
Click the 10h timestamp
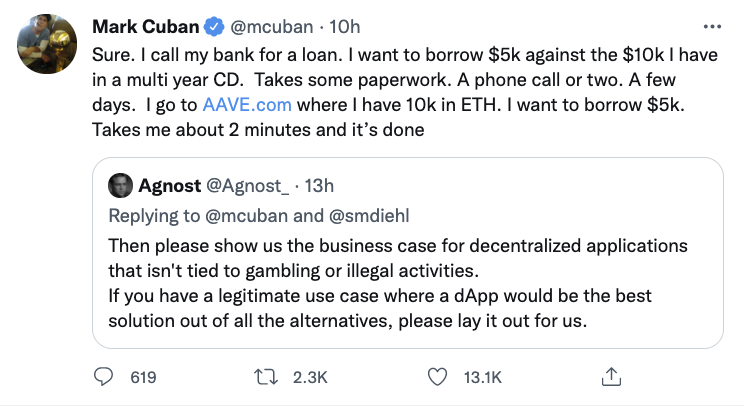[344, 27]
